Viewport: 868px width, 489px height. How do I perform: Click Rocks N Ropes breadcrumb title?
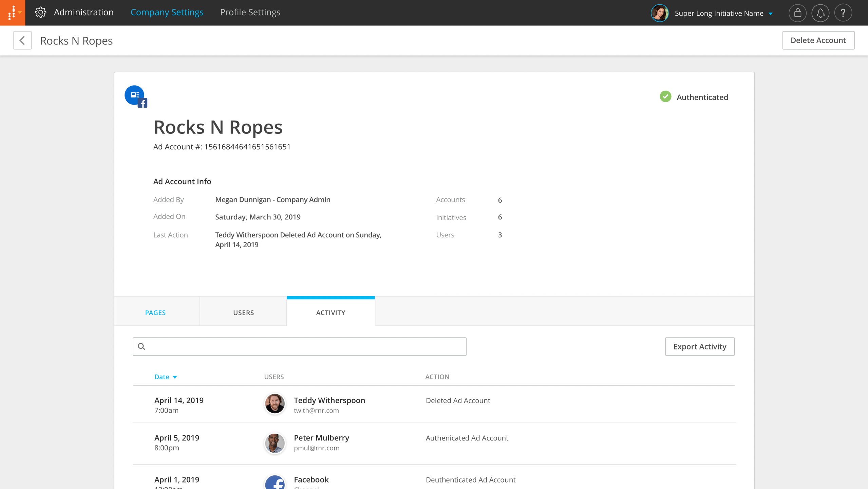[x=76, y=40]
